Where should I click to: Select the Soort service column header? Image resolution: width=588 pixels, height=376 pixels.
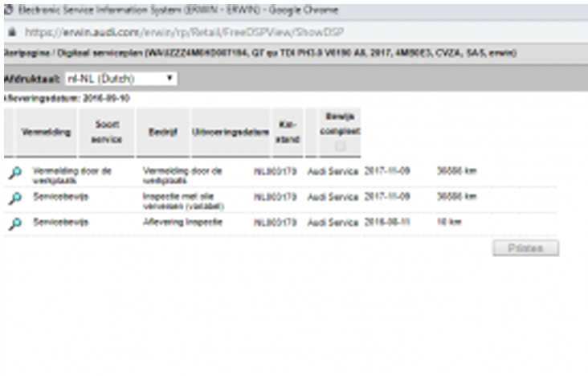[x=106, y=133]
